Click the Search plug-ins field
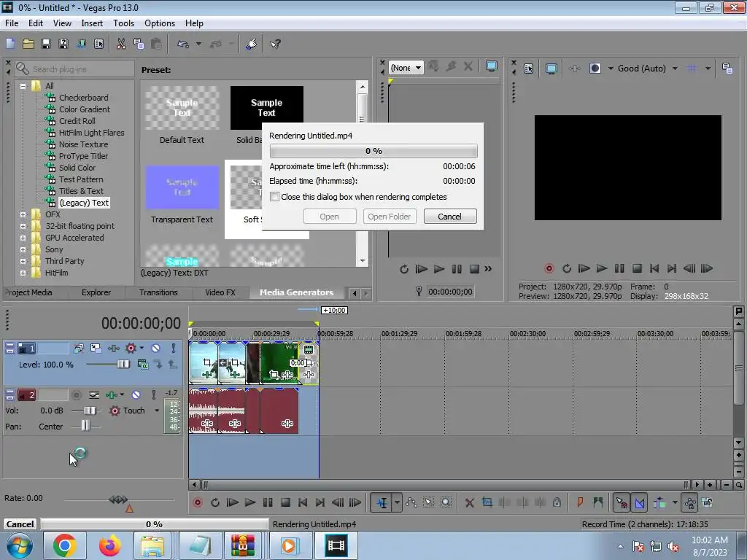The width and height of the screenshot is (747, 560). pos(74,69)
